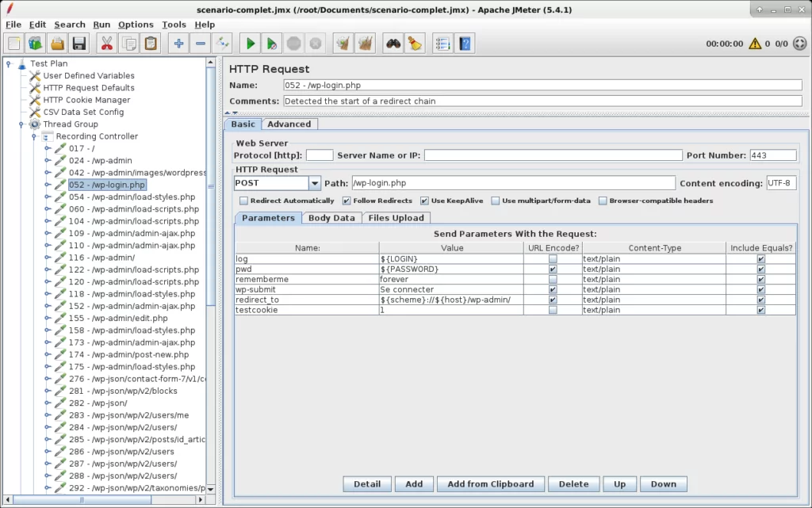Viewport: 812px width, 508px height.
Task: Click the Stop test toolbar icon
Action: click(293, 44)
